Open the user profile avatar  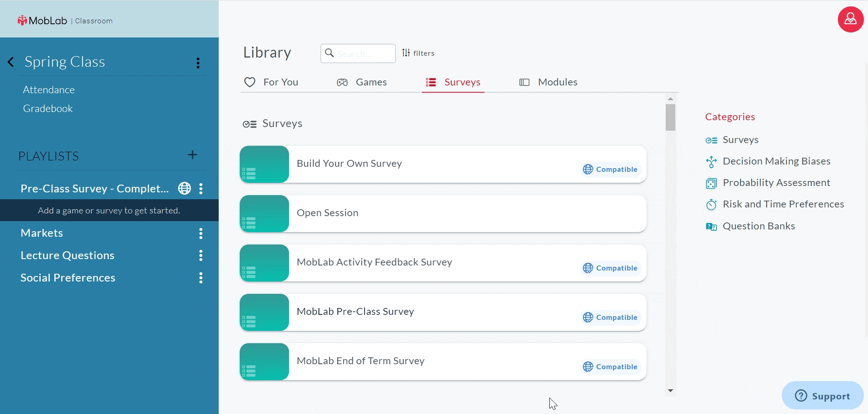click(851, 19)
